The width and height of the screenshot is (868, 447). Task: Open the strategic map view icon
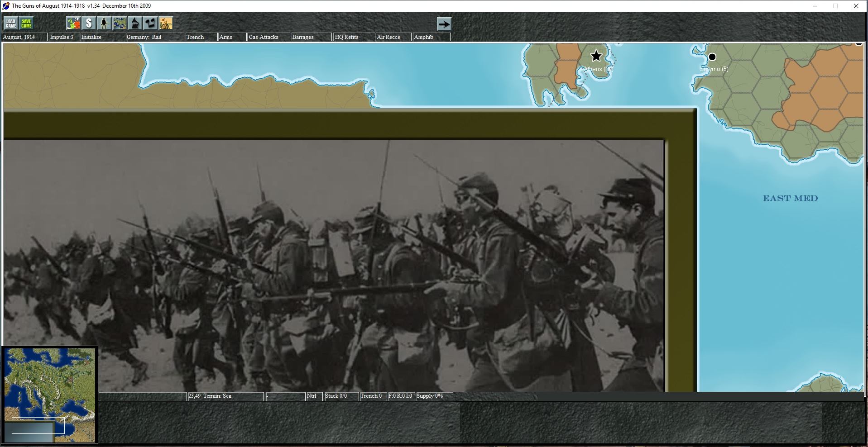point(120,23)
